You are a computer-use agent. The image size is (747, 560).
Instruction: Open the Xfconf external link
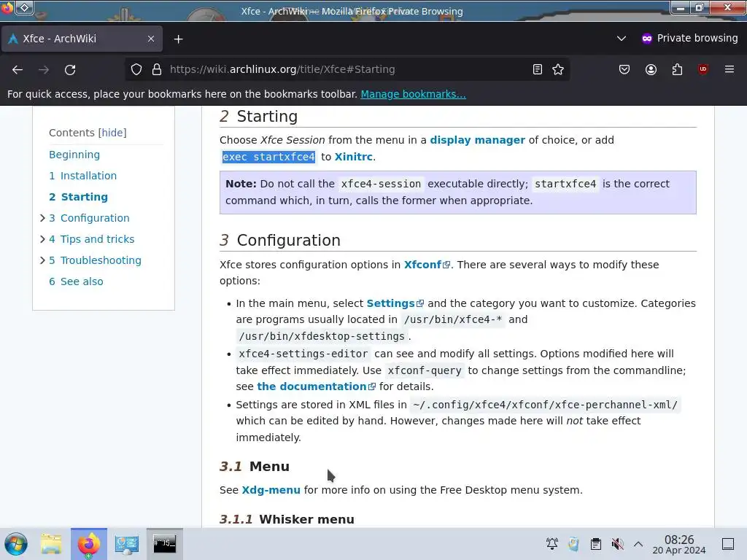pos(427,265)
